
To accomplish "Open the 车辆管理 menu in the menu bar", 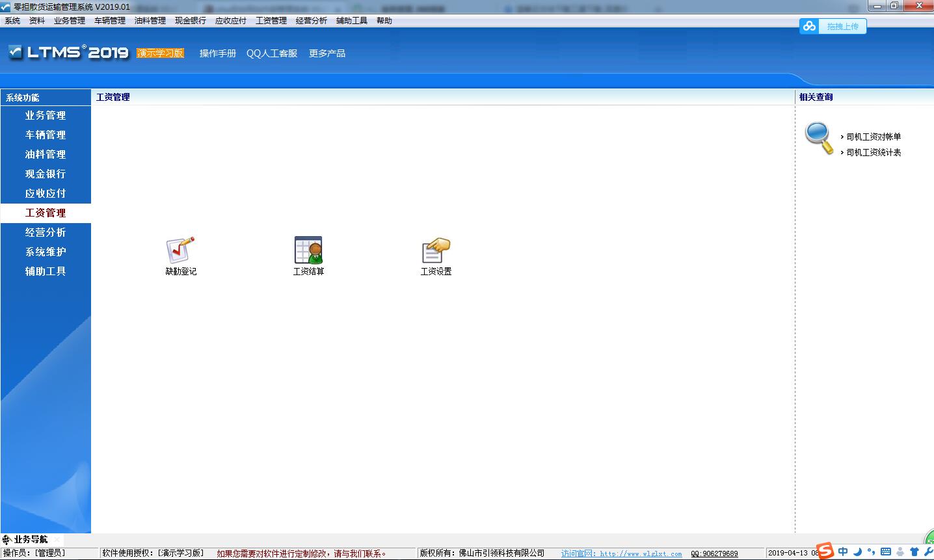I will point(110,21).
